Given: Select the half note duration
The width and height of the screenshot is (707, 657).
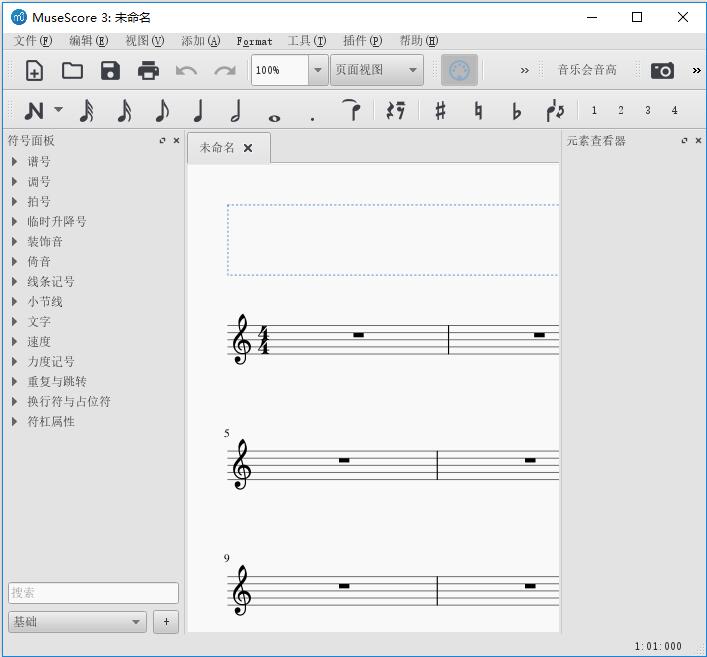Looking at the screenshot, I should tap(236, 110).
